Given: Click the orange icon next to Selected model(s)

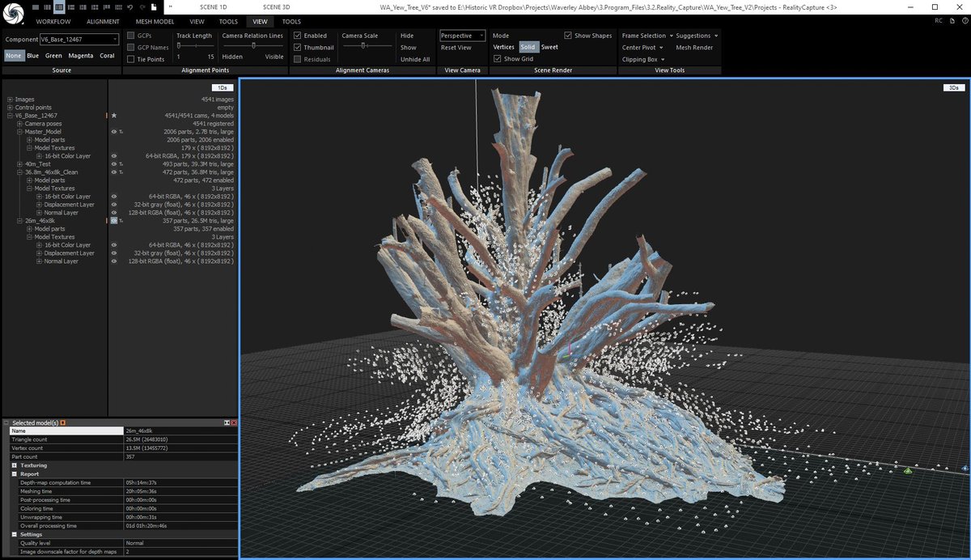Looking at the screenshot, I should (x=63, y=422).
